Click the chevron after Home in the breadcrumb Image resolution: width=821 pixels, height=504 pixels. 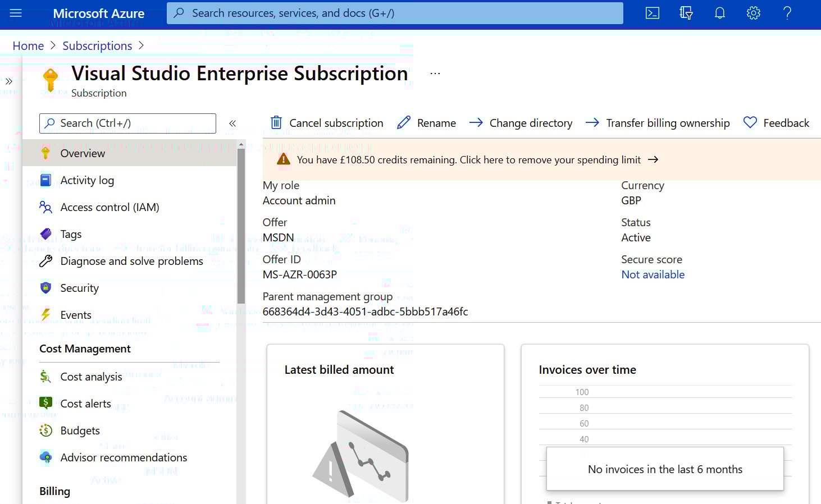53,45
